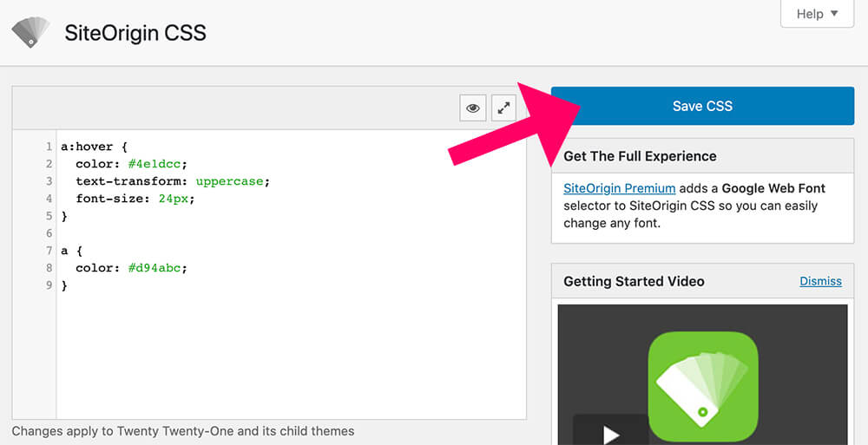The height and width of the screenshot is (445, 868).
Task: Expand editor with fullscreen arrows icon
Action: tap(503, 108)
